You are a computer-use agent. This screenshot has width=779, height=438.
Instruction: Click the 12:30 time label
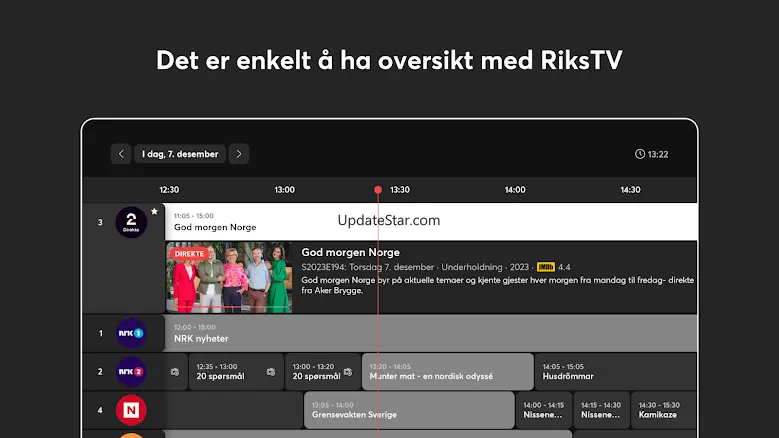(x=169, y=190)
